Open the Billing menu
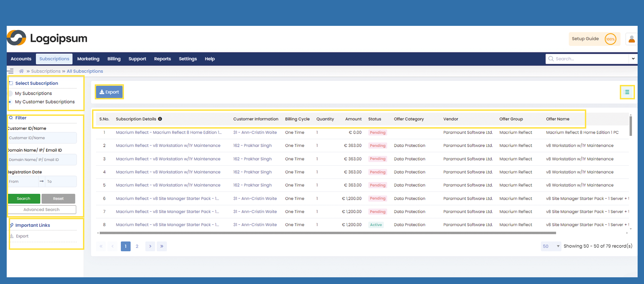The height and width of the screenshot is (284, 644). point(114,59)
